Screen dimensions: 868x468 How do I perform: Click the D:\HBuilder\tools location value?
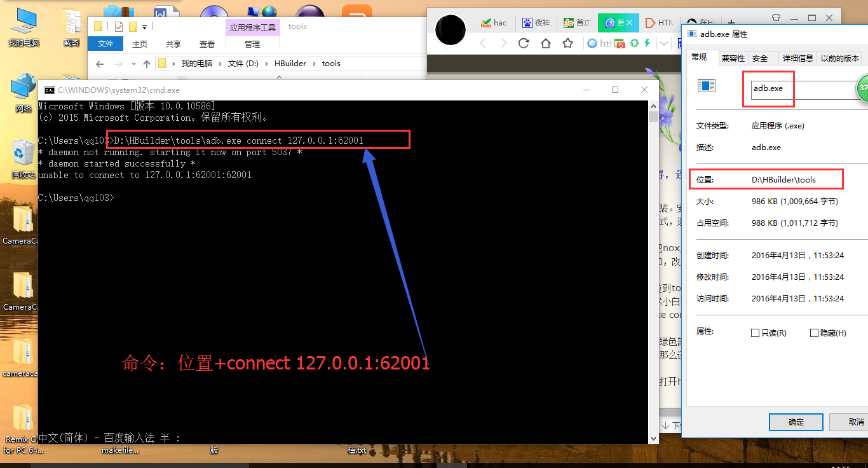click(x=783, y=180)
